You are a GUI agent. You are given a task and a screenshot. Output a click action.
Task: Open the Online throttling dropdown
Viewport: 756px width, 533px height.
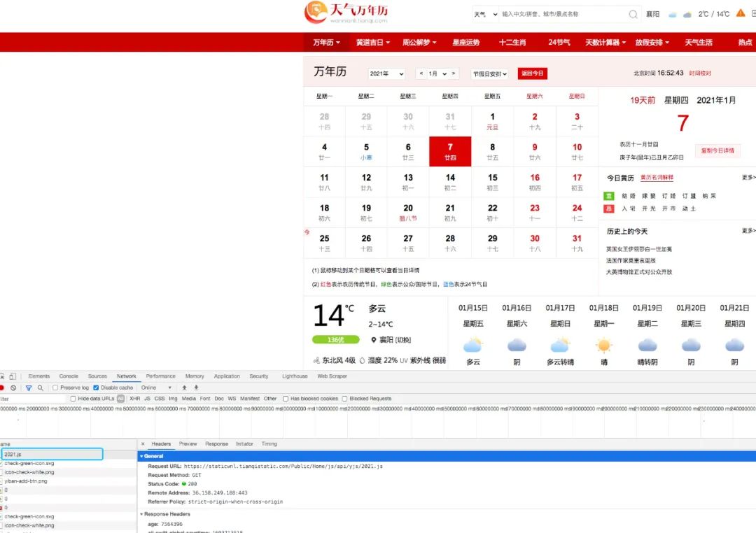pos(156,388)
